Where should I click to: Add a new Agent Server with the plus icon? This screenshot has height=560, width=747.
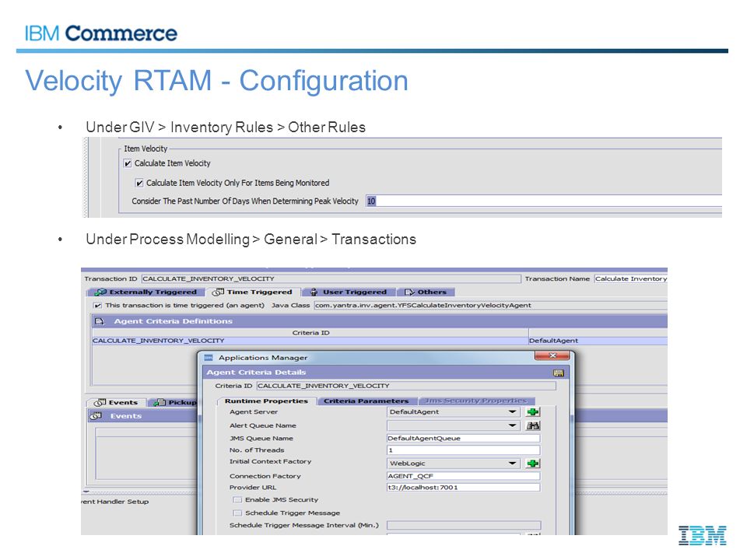pyautogui.click(x=533, y=412)
